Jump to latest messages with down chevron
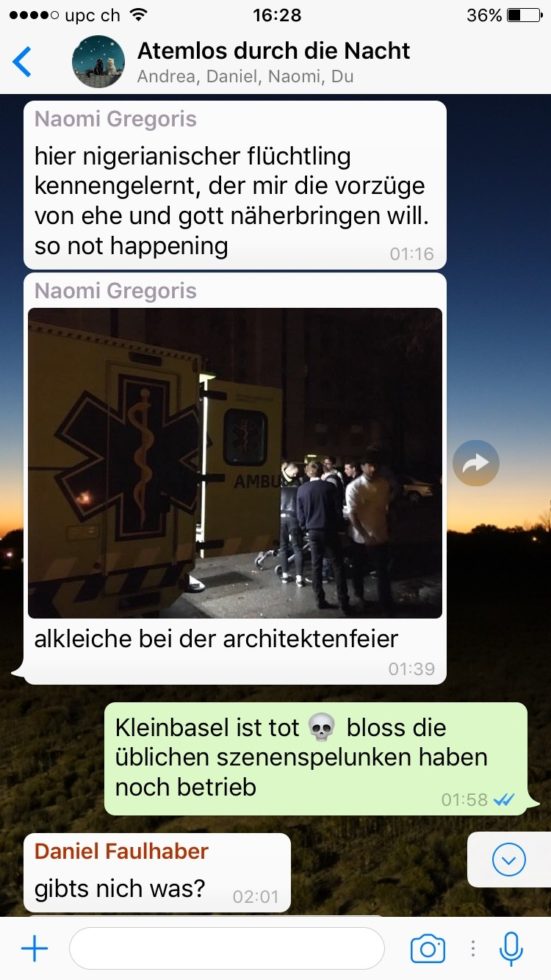This screenshot has width=551, height=980. pyautogui.click(x=509, y=860)
